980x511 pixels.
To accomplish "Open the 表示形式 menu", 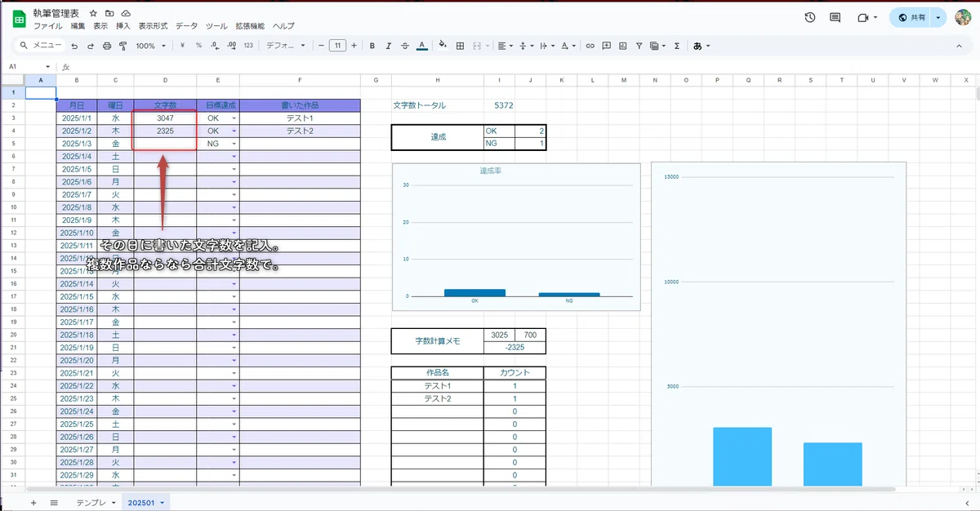I will click(153, 26).
